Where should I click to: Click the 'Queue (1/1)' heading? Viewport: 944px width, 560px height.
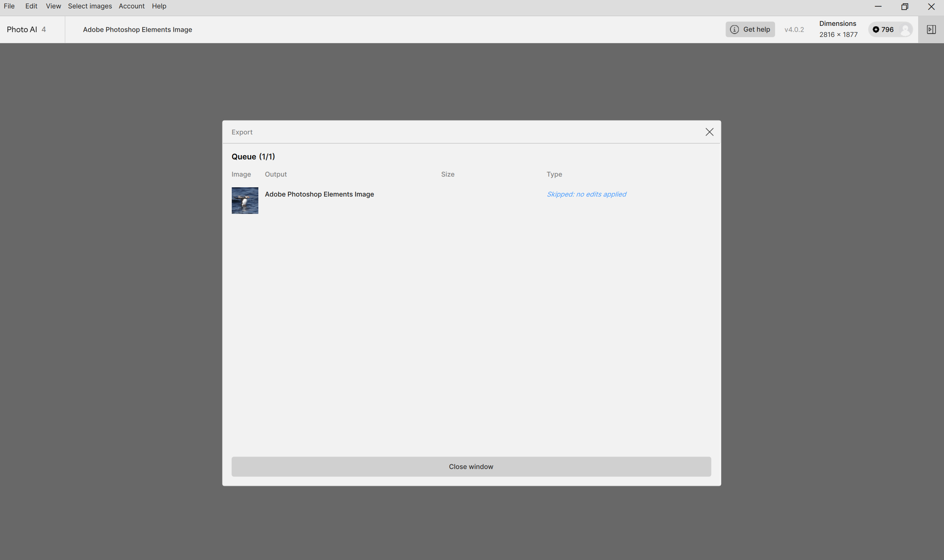[x=253, y=157]
